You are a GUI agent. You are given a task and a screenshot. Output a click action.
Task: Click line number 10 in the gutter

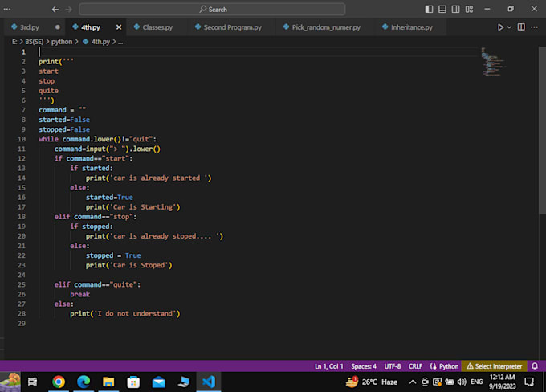(x=22, y=139)
